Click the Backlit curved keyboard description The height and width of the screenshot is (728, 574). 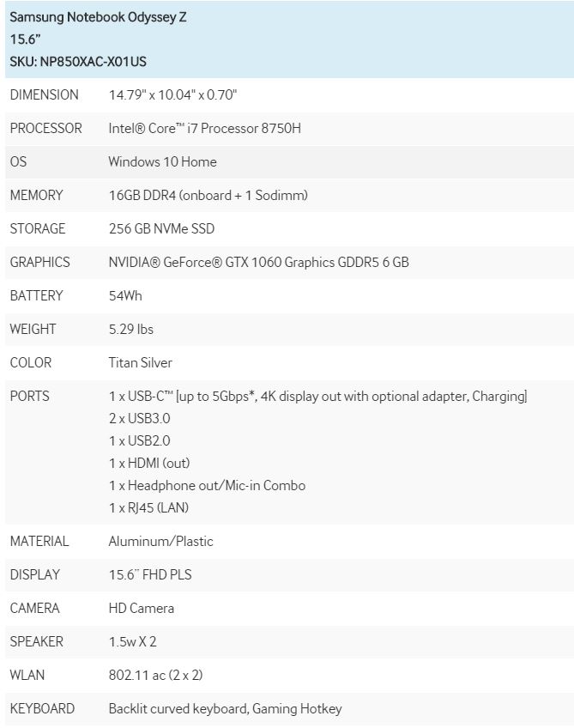[x=225, y=708]
